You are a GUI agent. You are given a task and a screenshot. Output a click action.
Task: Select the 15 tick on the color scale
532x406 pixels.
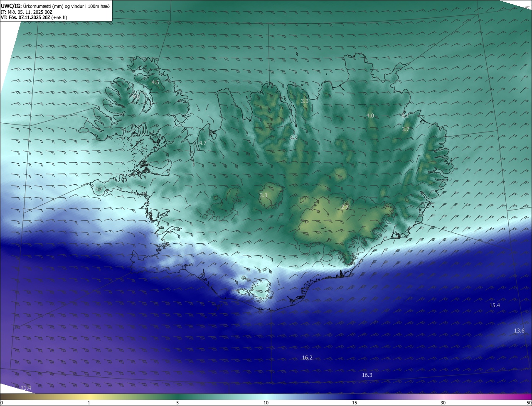(x=355, y=403)
